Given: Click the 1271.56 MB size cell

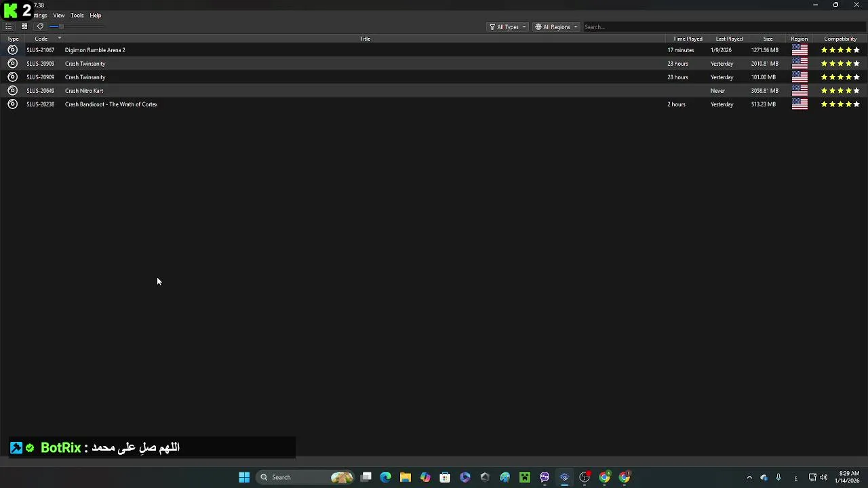Looking at the screenshot, I should point(765,50).
